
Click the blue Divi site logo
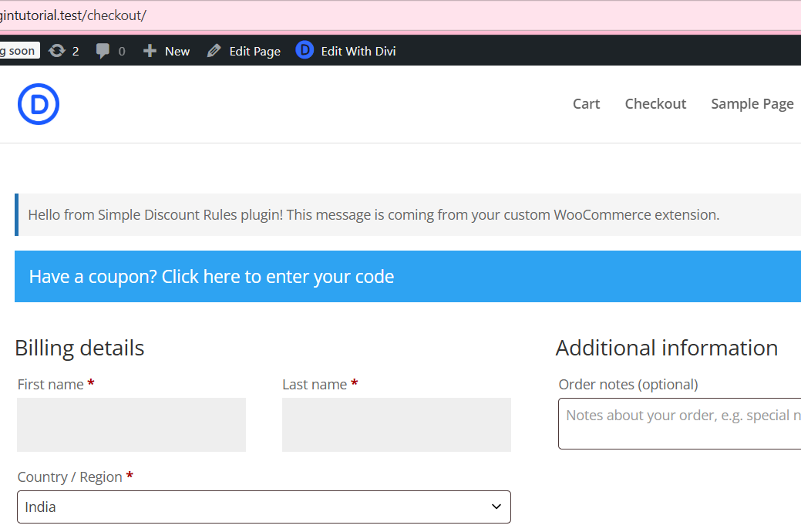point(39,104)
